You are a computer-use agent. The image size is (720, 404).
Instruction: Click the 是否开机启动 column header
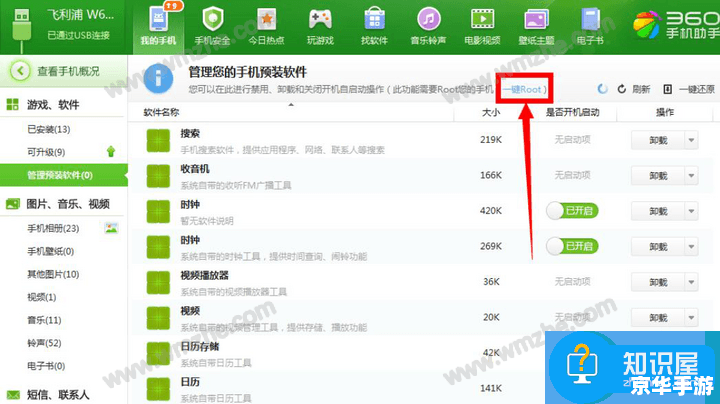tap(572, 112)
